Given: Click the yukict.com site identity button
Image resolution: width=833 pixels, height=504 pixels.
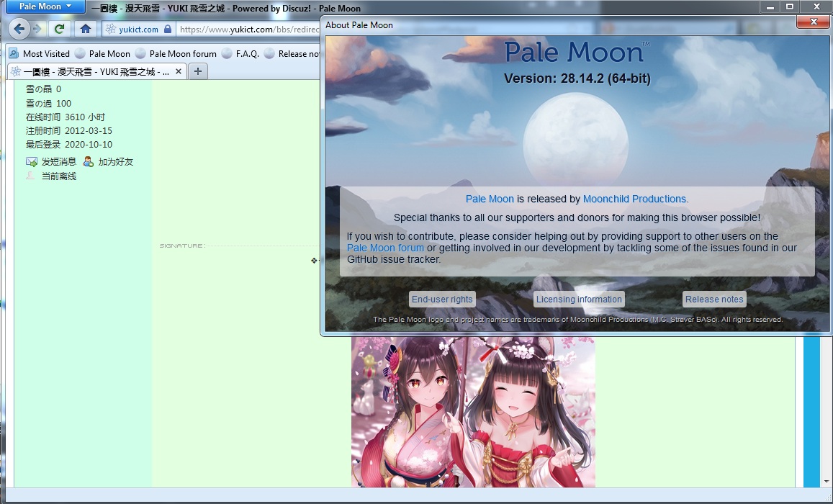Looking at the screenshot, I should point(138,30).
